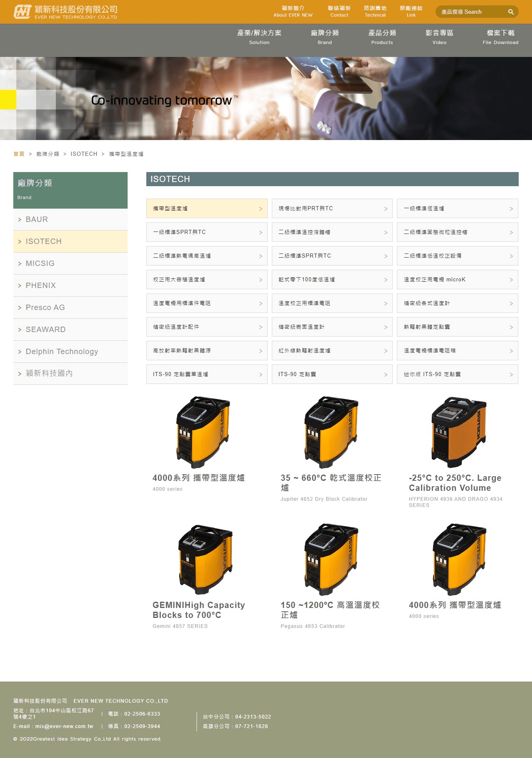This screenshot has width=532, height=758.
Task: Open the 影音專區 Video menu
Action: [x=439, y=37]
